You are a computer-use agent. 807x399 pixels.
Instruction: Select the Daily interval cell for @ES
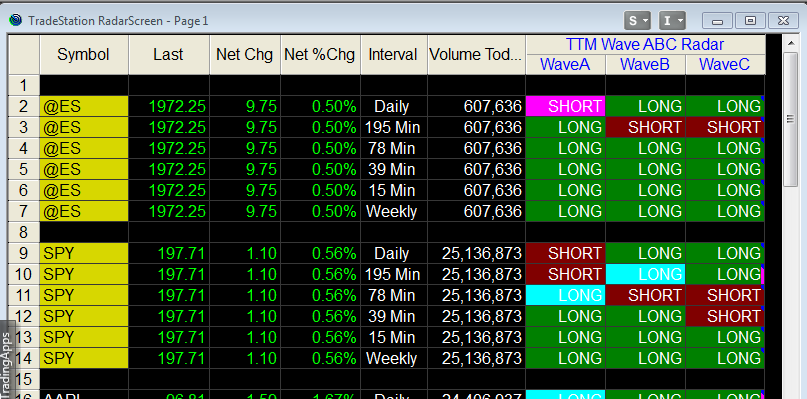(393, 106)
